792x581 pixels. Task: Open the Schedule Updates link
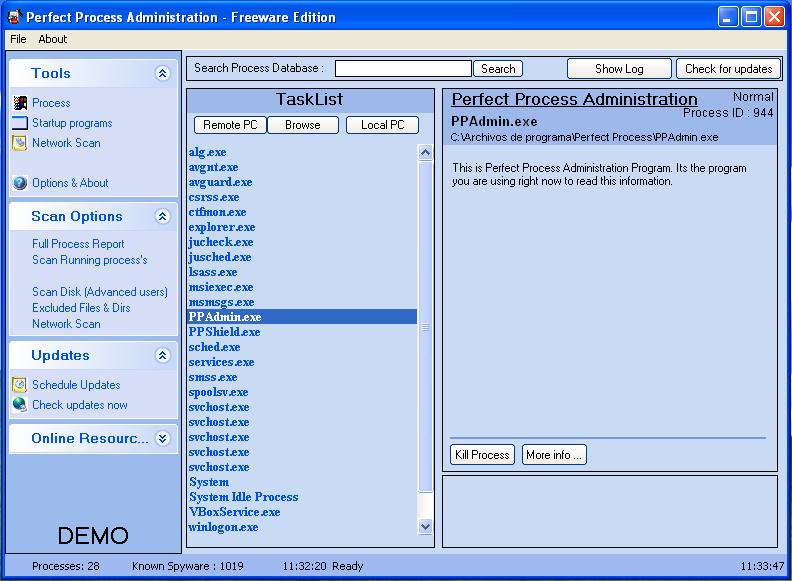pyautogui.click(x=76, y=385)
